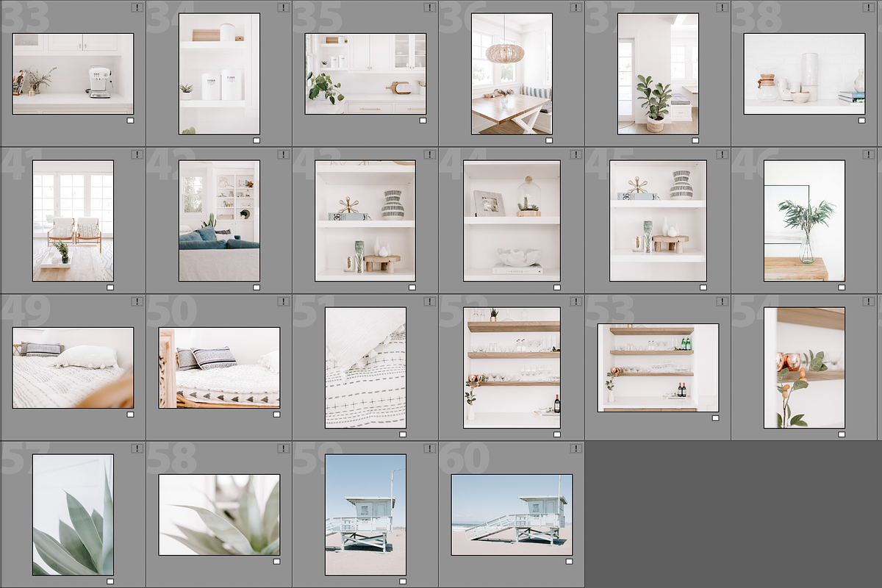The height and width of the screenshot is (588, 882).
Task: Select the white kitchen cabinets photo 35
Action: 365,73
